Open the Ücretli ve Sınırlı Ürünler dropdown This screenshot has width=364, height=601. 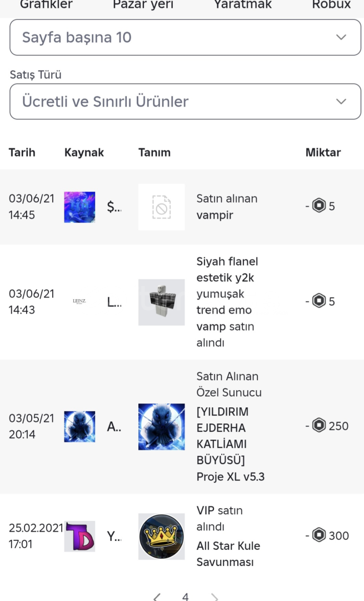(185, 101)
